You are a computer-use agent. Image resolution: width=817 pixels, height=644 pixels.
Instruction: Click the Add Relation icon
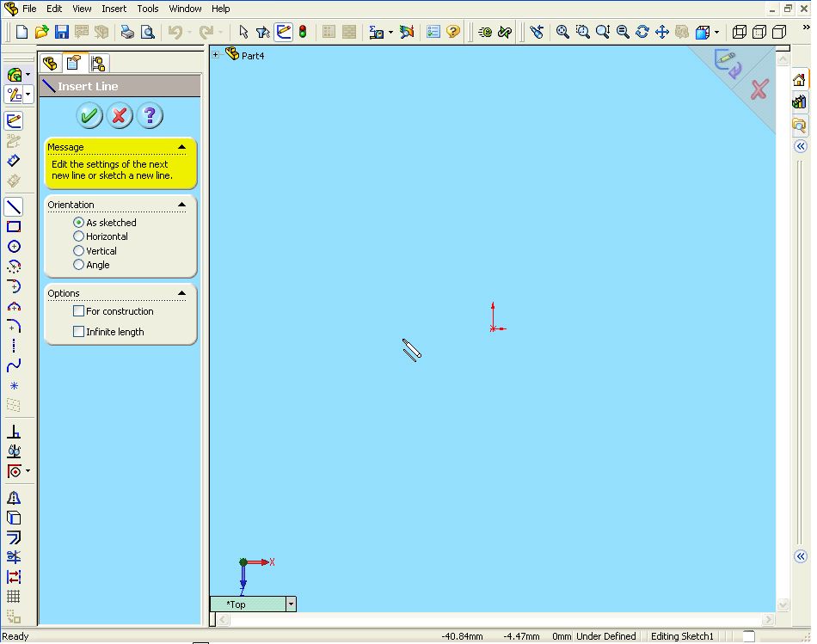[x=14, y=432]
